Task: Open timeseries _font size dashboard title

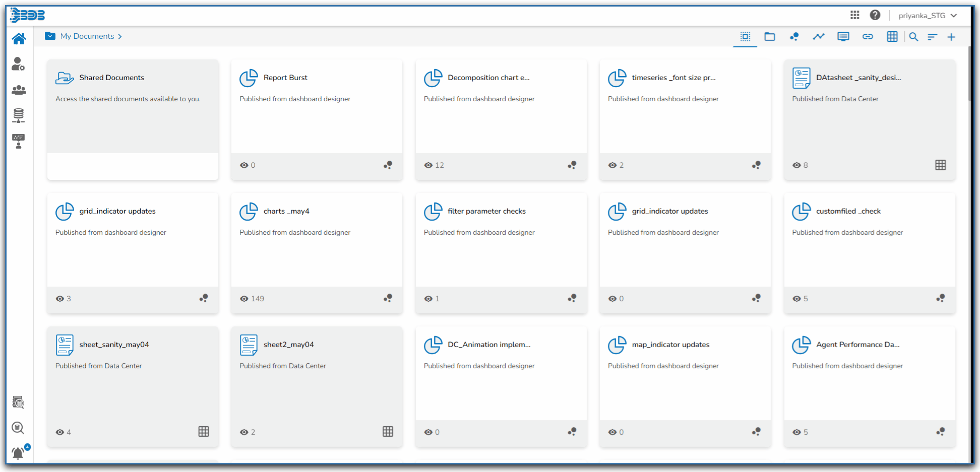Action: 673,78
